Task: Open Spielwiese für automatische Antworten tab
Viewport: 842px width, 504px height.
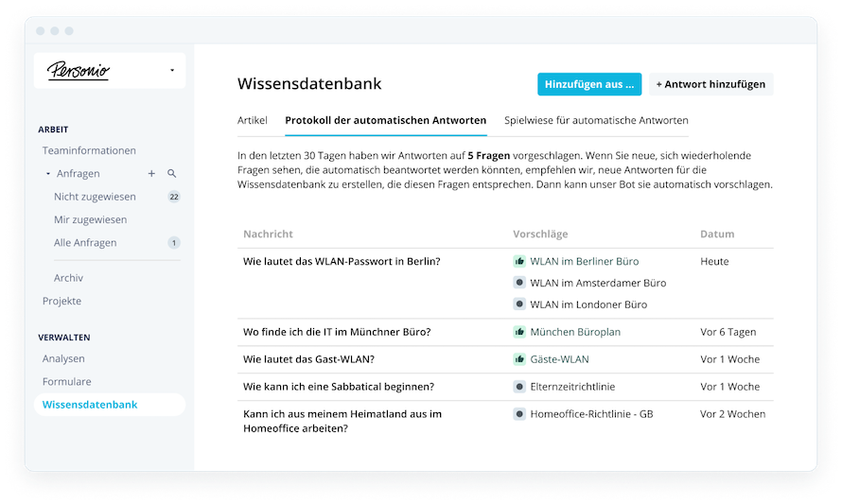Action: (x=596, y=120)
